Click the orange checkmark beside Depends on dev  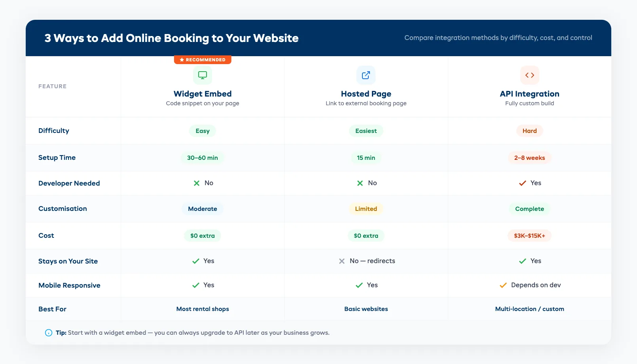click(503, 285)
